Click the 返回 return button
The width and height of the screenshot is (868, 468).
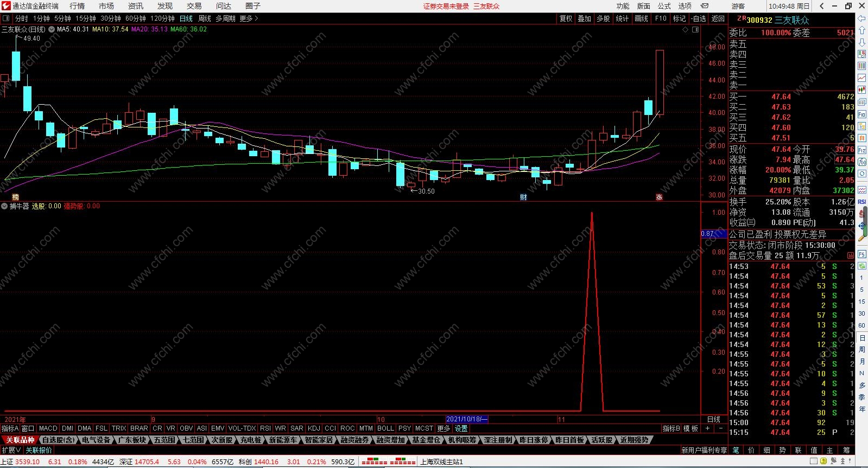click(718, 18)
